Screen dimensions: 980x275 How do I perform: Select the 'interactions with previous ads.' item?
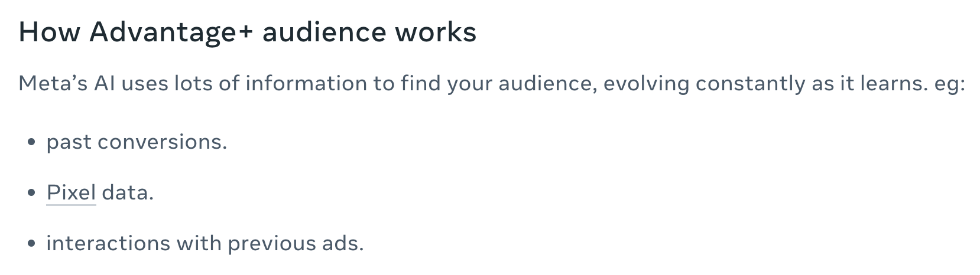[x=205, y=243]
